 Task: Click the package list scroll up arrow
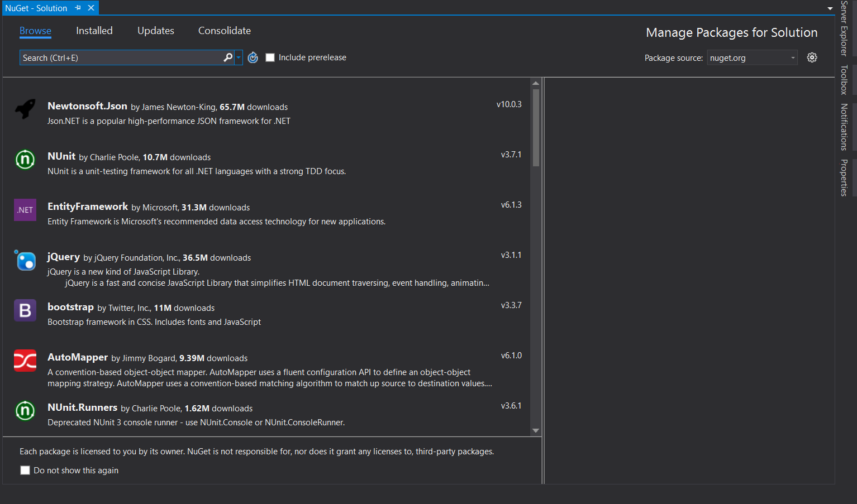536,83
